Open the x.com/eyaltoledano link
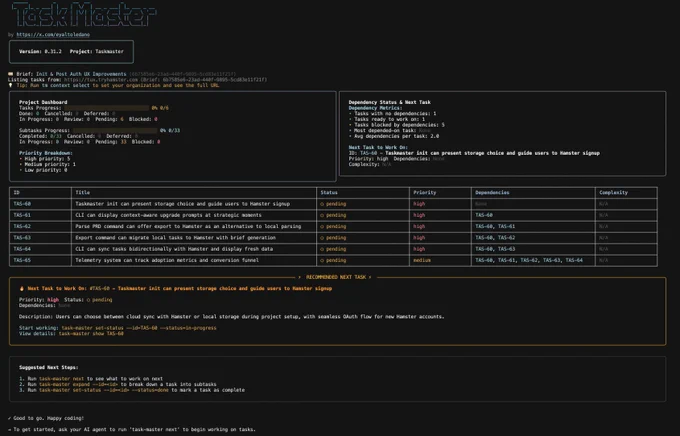Image resolution: width=680 pixels, height=436 pixels. [x=53, y=34]
